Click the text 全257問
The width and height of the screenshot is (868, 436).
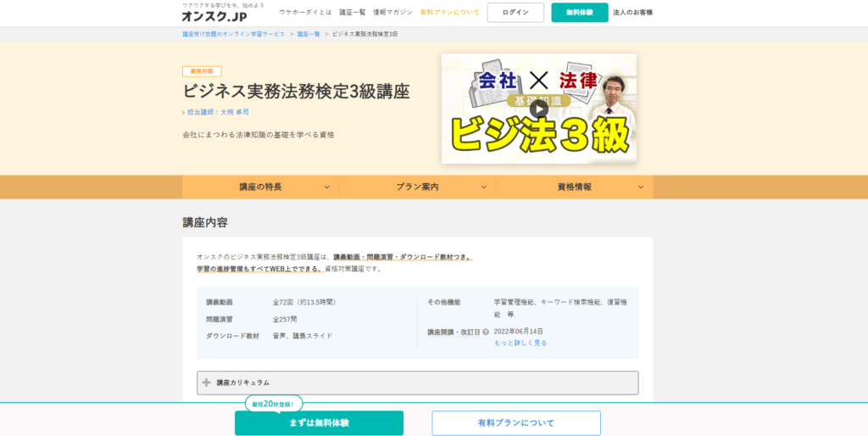tap(285, 319)
